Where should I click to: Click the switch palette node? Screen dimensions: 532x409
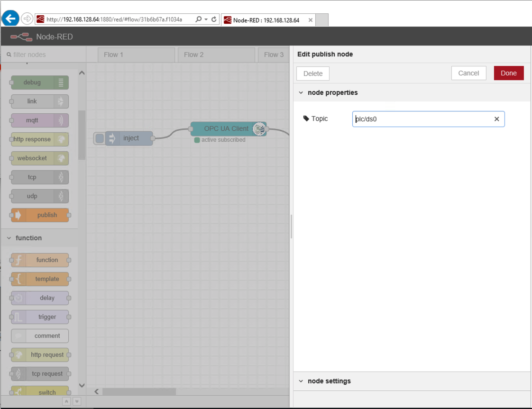pos(40,391)
